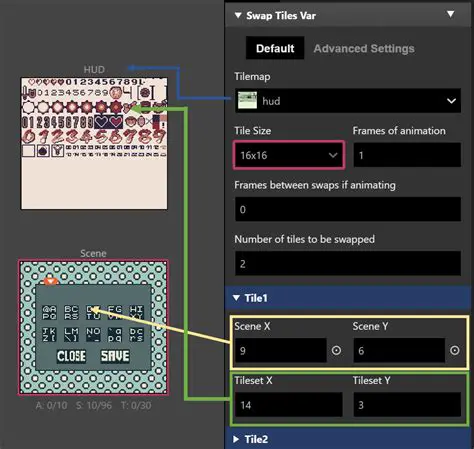The width and height of the screenshot is (474, 449).
Task: Click the HUD label above the tileset
Action: (94, 69)
